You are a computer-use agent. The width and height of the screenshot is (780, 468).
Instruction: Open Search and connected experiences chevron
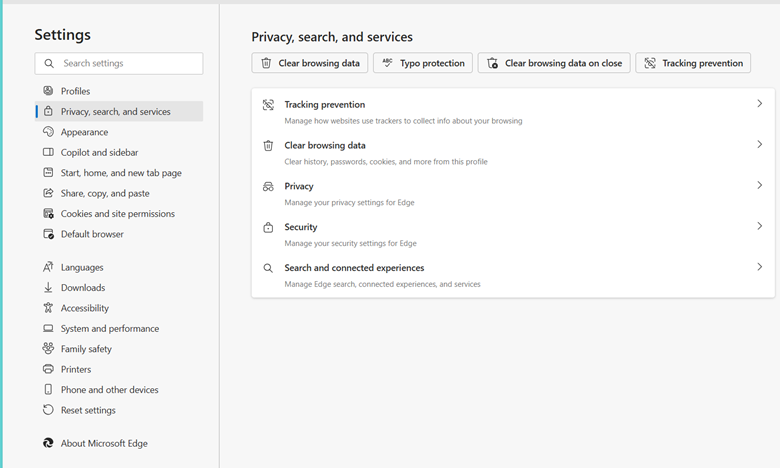[x=759, y=268]
